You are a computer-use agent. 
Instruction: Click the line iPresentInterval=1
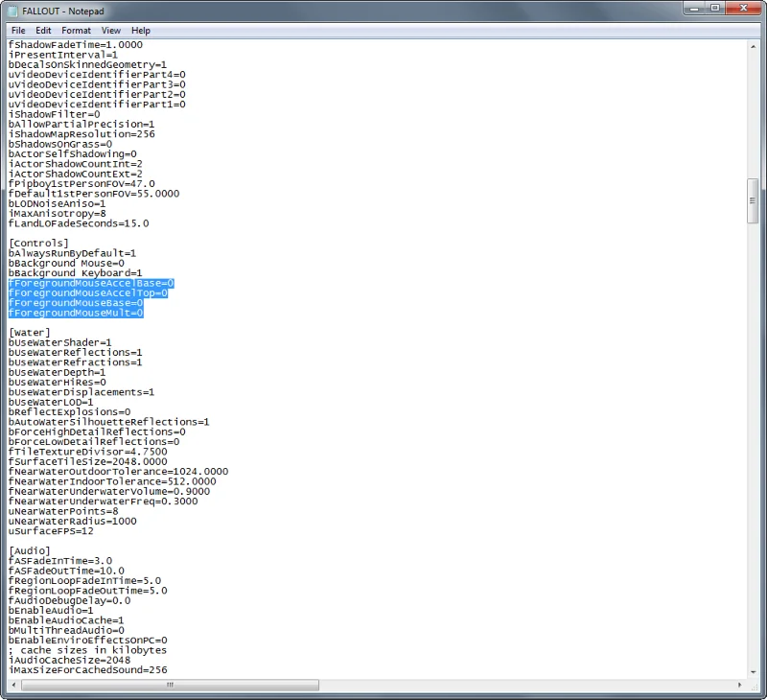[x=62, y=55]
